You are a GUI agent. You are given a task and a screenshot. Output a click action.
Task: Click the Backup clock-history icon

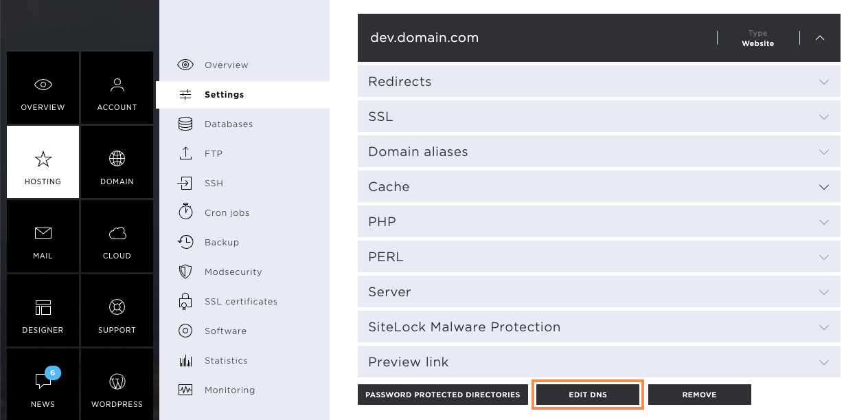coord(185,241)
